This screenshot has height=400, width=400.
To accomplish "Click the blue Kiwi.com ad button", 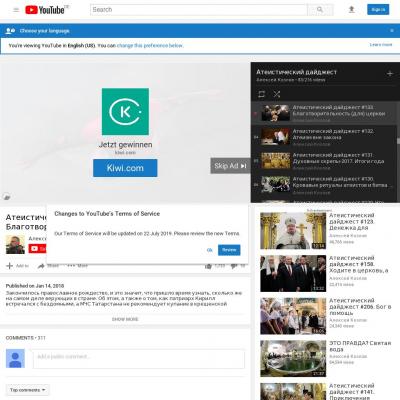I will [125, 168].
